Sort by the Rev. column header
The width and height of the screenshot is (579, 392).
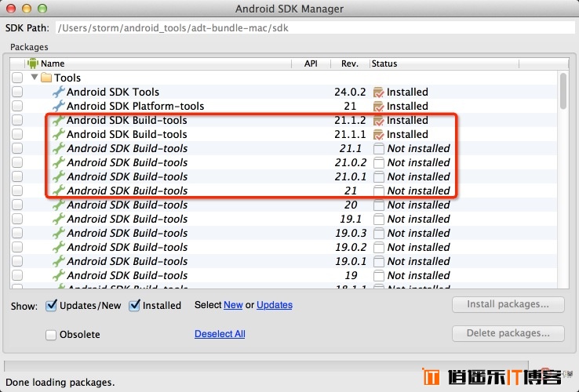click(x=350, y=64)
